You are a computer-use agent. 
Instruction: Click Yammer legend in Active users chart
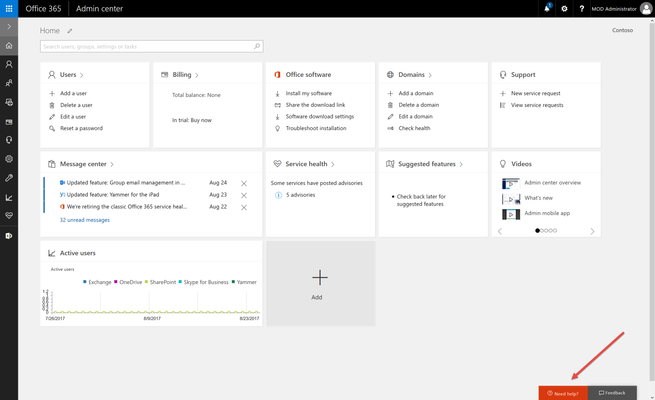244,282
